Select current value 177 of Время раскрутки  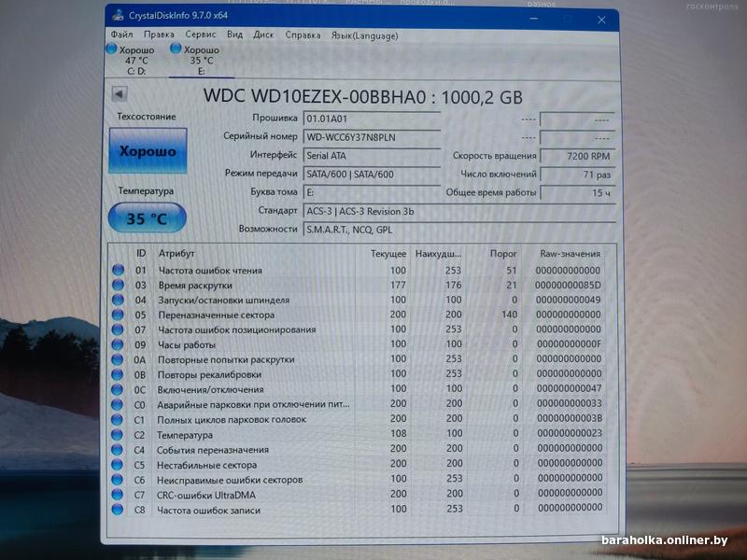click(x=398, y=285)
